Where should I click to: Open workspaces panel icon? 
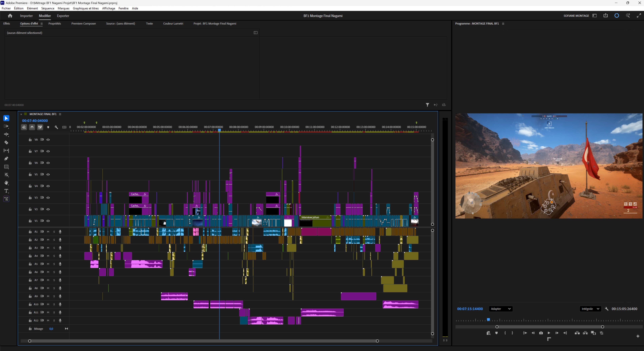(595, 15)
